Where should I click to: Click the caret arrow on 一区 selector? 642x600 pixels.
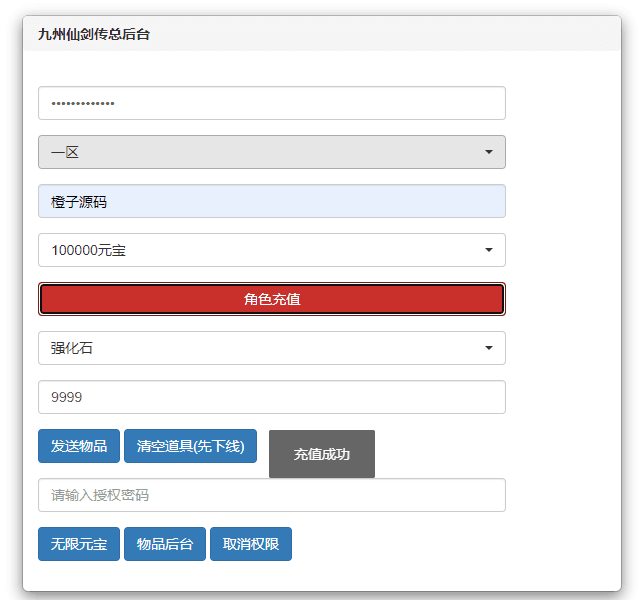coord(488,152)
